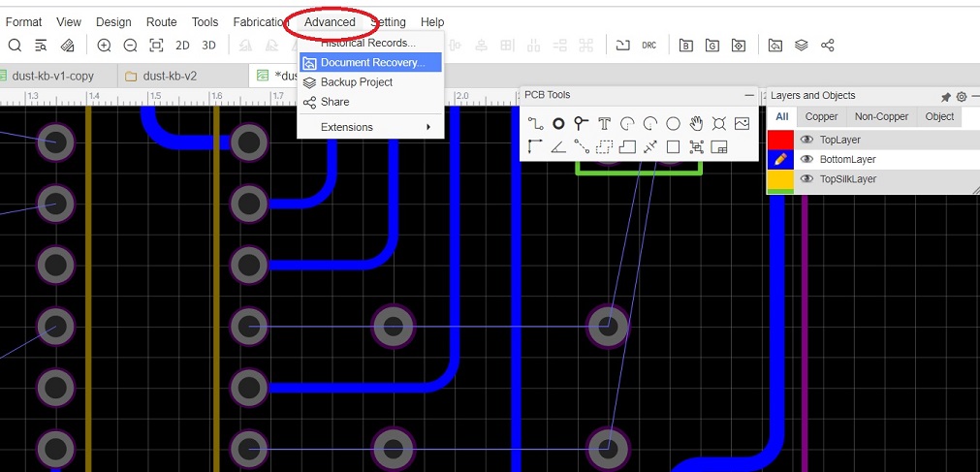Click the Share icon in the toolbar
This screenshot has height=472, width=980.
(828, 45)
